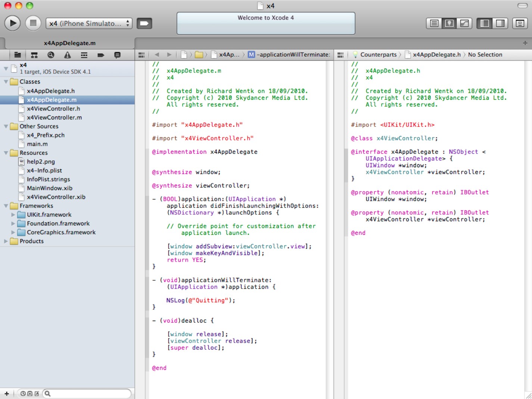
Task: Click the toolbar toggle pill at window top-right
Action: click(522, 6)
